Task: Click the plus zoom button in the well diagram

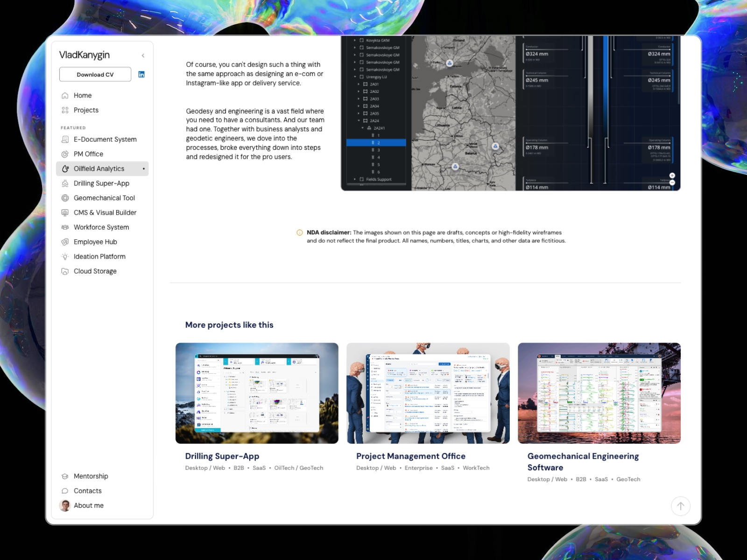Action: pos(672,175)
